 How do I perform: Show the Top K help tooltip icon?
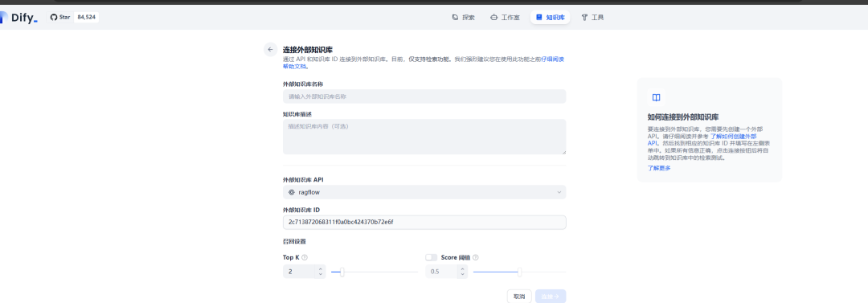pos(305,257)
